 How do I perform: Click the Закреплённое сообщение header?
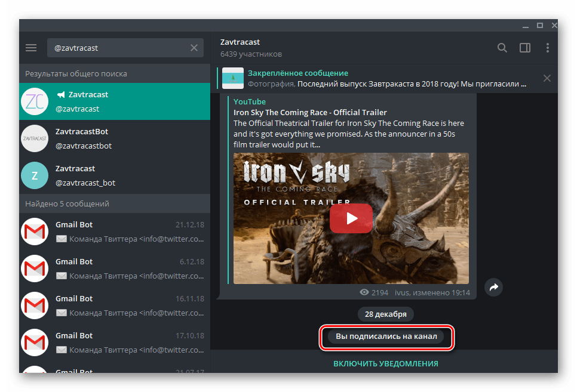[297, 73]
